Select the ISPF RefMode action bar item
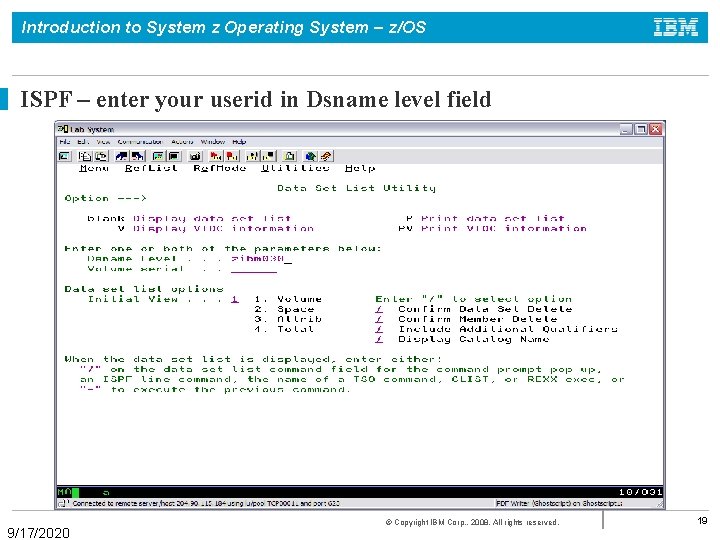Screen dimensions: 720x540 [x=219, y=168]
